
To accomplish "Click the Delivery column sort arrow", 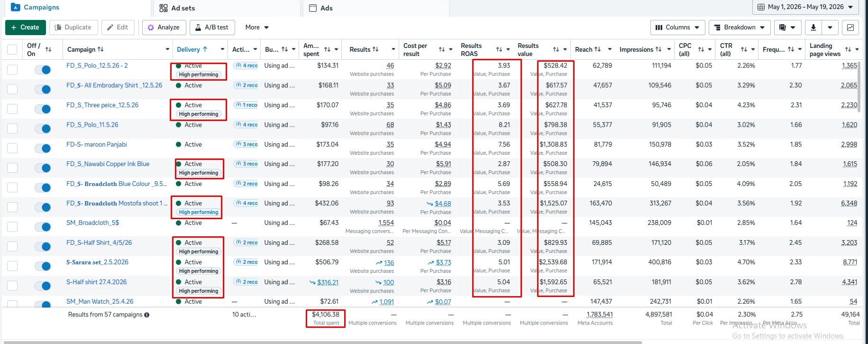I will click(205, 49).
